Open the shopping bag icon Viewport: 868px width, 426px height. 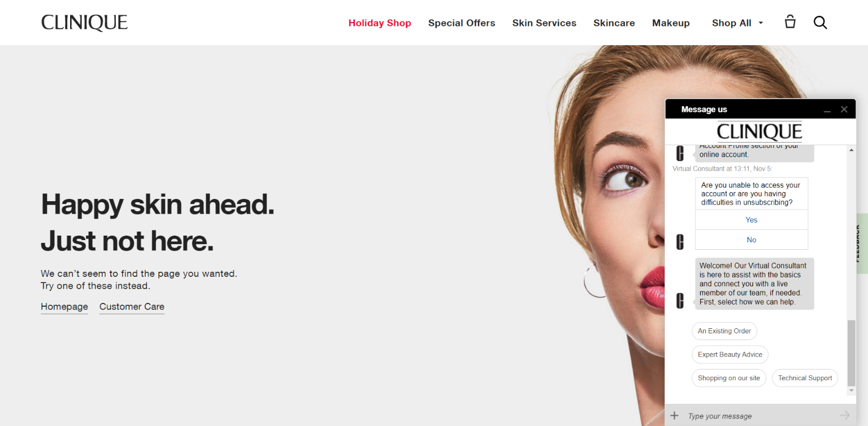click(x=790, y=22)
